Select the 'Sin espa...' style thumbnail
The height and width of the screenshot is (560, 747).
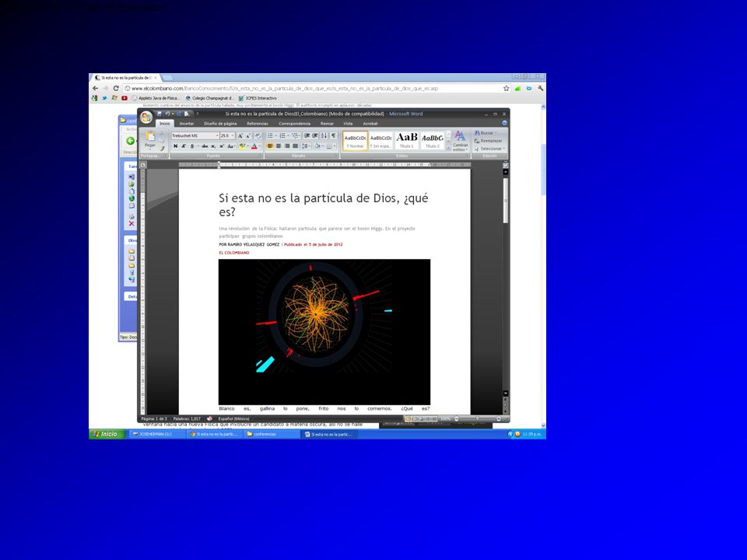pos(381,141)
